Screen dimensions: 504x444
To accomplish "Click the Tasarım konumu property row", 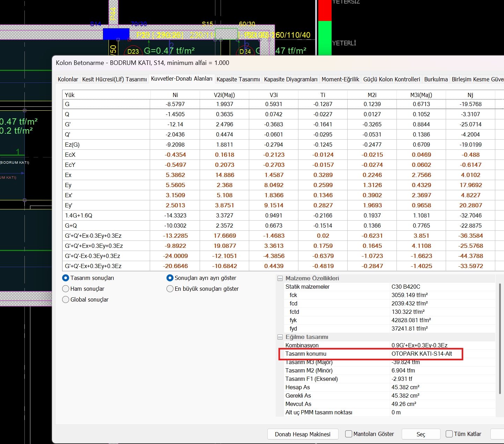I will [390, 354].
